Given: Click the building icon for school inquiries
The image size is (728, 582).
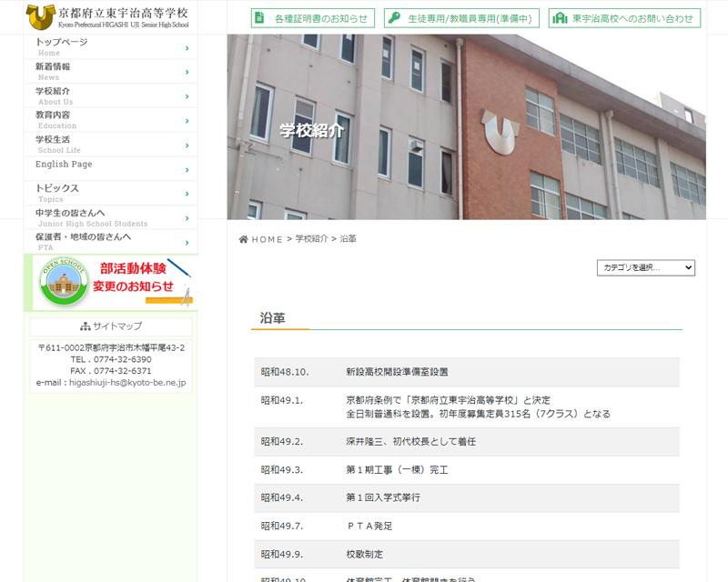Looking at the screenshot, I should 561,18.
